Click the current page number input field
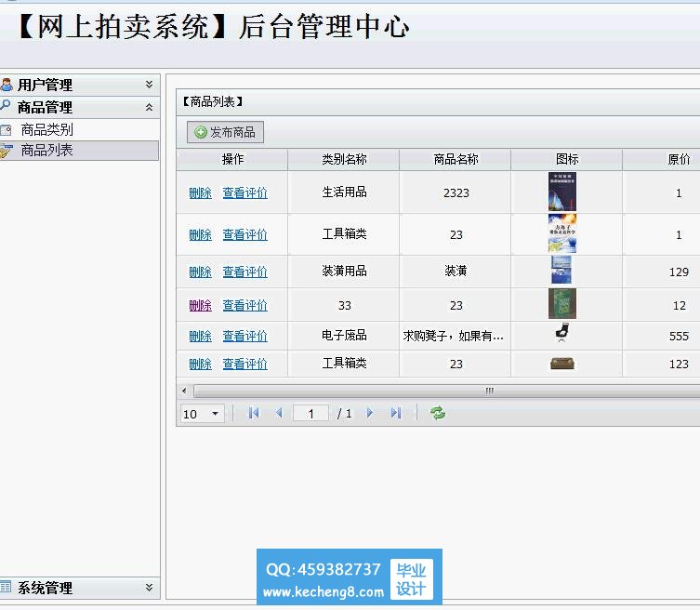 coord(310,413)
